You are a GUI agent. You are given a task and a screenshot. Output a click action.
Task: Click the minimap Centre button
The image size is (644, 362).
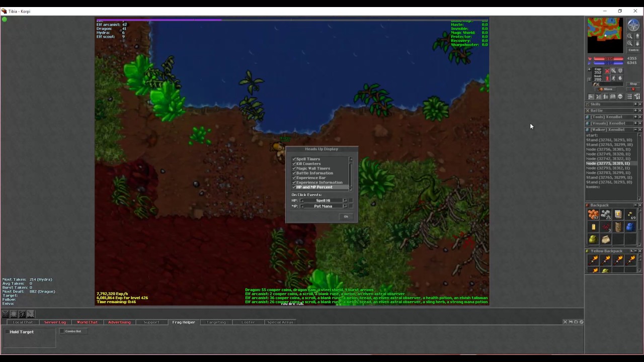point(633,50)
